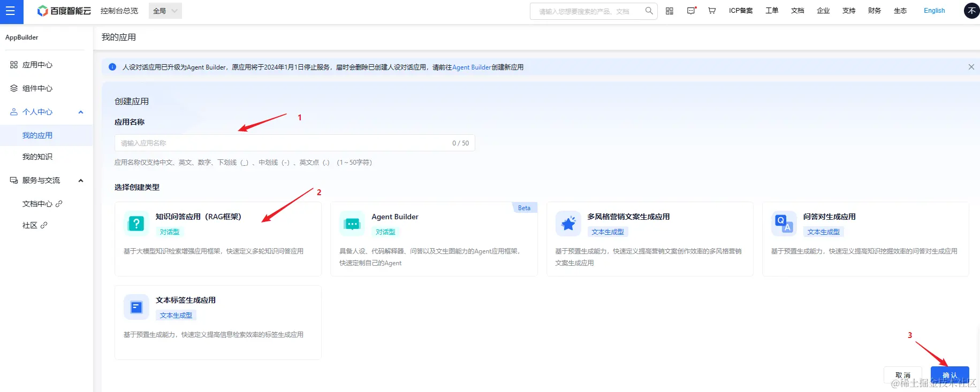Click the 文本生成型 tag under 问答对生成应用

coord(824,232)
